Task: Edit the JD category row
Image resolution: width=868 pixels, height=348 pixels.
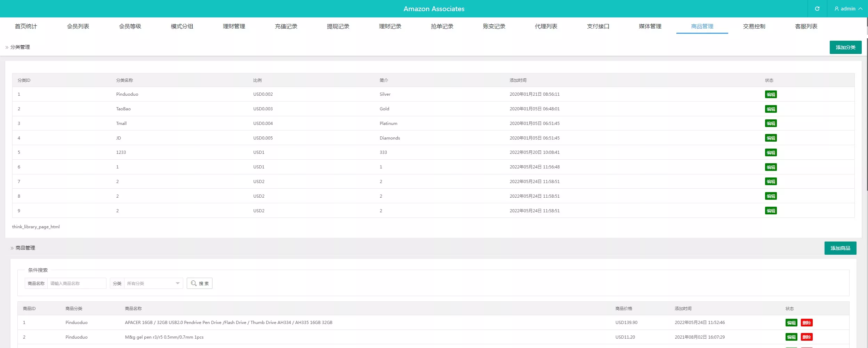Action: 771,138
